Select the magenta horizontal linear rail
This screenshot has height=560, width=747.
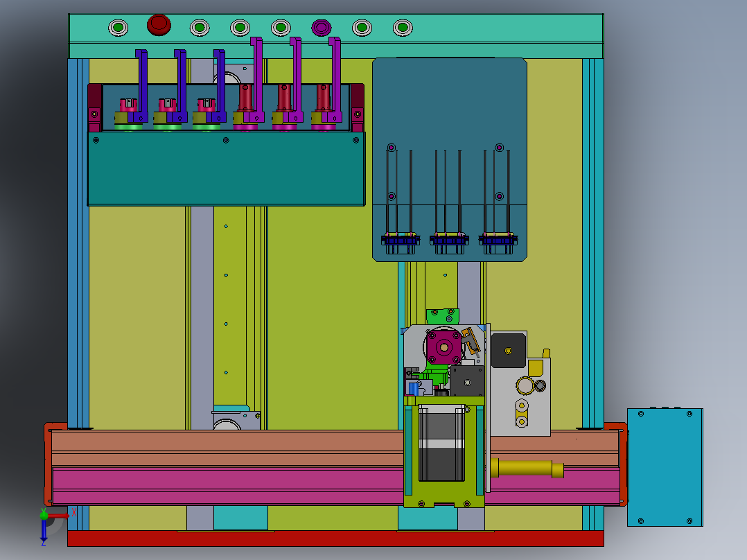click(x=228, y=486)
